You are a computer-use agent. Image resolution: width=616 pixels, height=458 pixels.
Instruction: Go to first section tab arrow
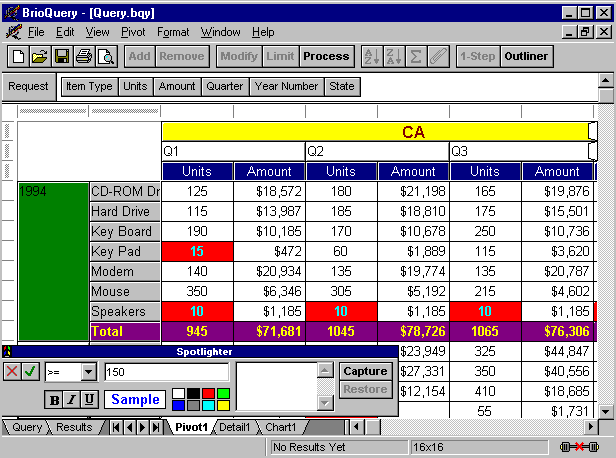click(116, 427)
